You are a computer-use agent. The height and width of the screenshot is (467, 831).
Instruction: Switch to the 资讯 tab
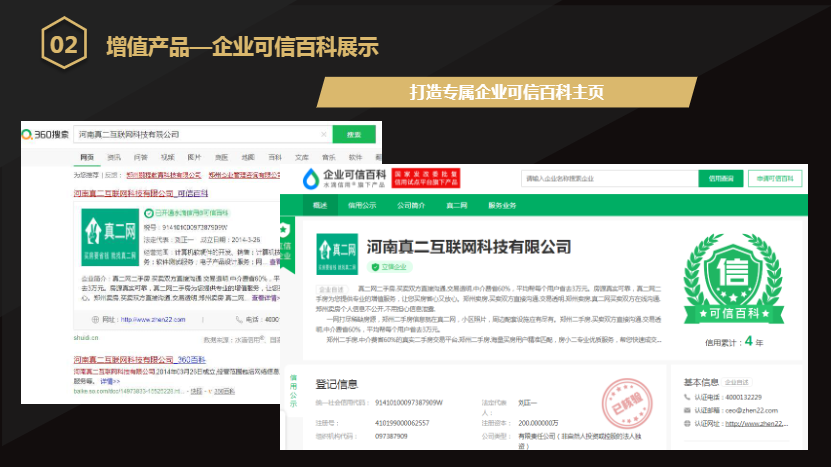click(114, 157)
